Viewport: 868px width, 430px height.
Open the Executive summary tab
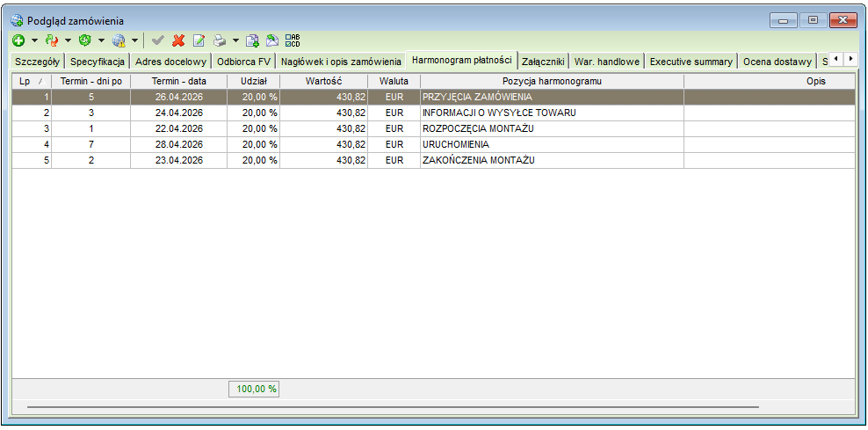(x=691, y=62)
